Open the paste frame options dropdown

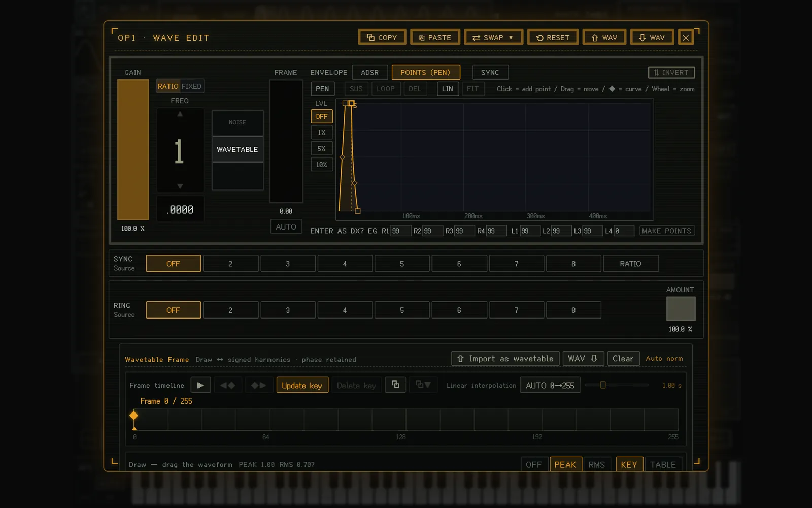[423, 385]
